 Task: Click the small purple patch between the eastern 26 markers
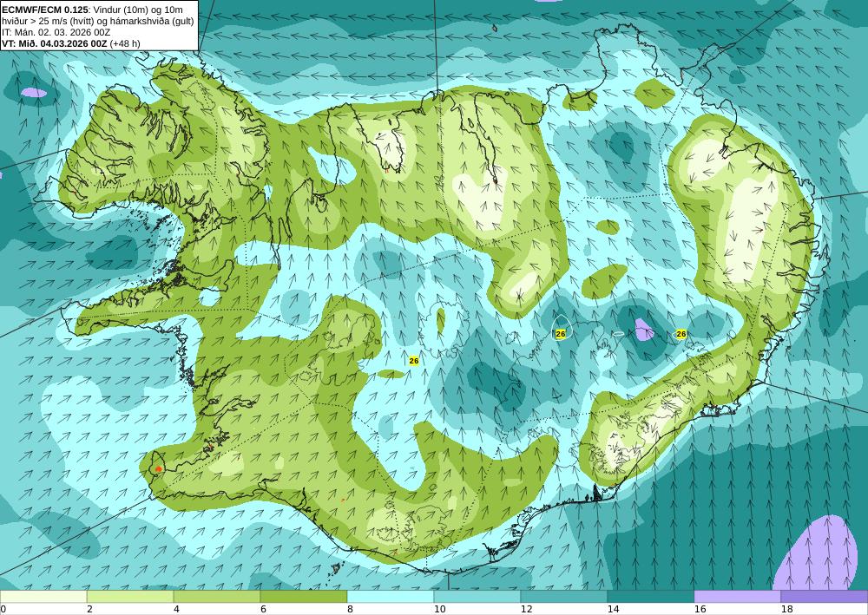coord(644,330)
